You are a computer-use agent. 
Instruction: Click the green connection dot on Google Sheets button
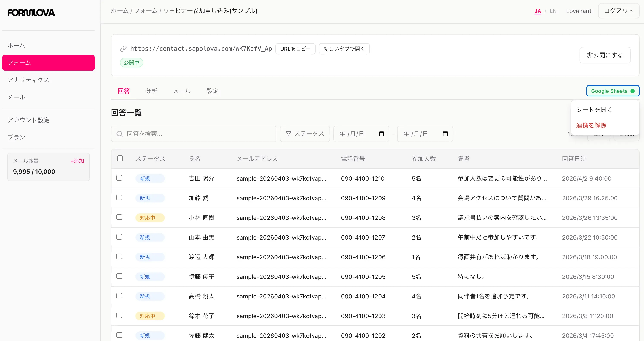coord(633,91)
